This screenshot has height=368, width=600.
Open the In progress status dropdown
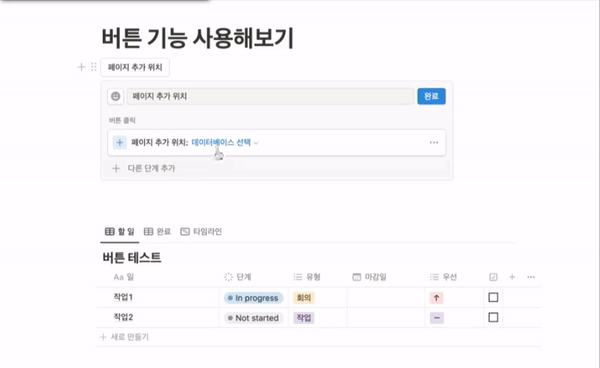[x=253, y=298]
